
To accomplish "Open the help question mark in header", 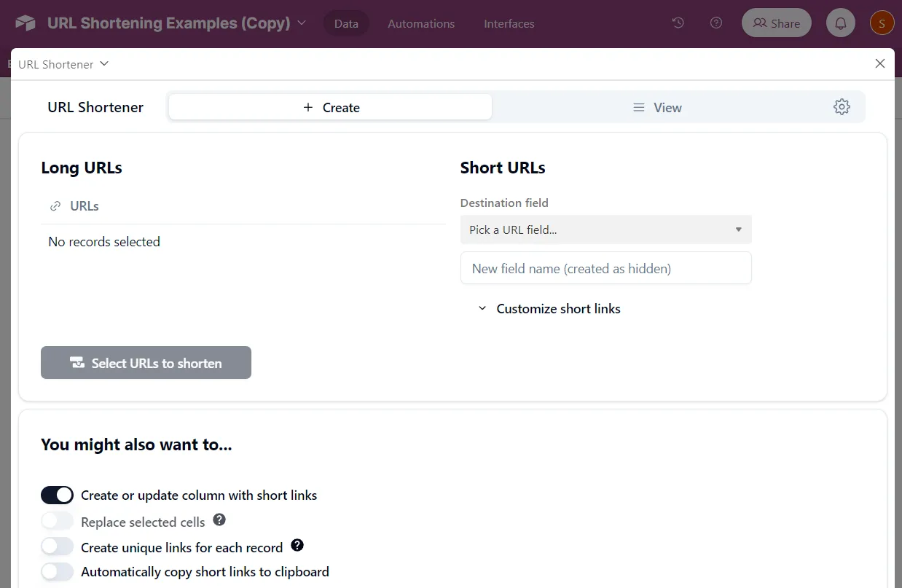I will coord(716,23).
